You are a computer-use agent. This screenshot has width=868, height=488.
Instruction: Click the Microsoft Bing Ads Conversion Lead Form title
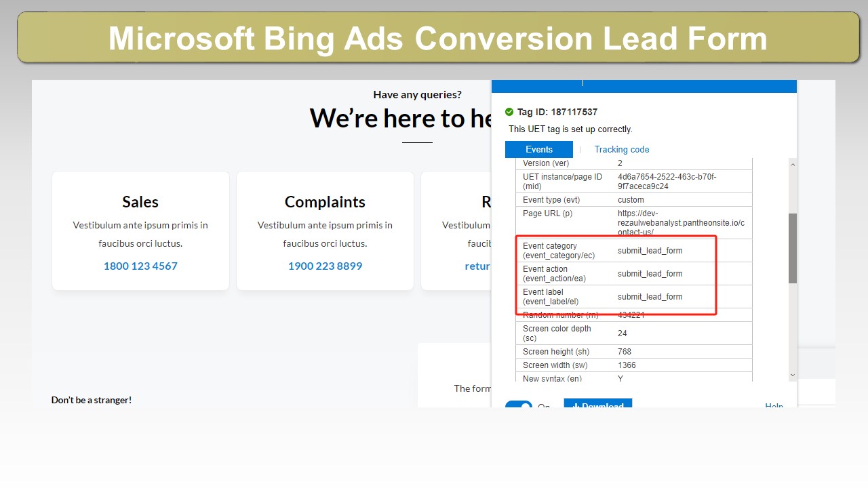438,39
